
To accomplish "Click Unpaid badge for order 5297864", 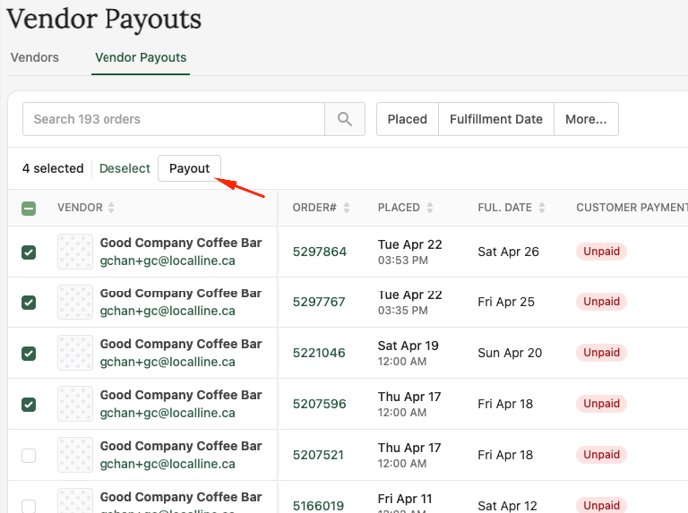I will pyautogui.click(x=601, y=251).
